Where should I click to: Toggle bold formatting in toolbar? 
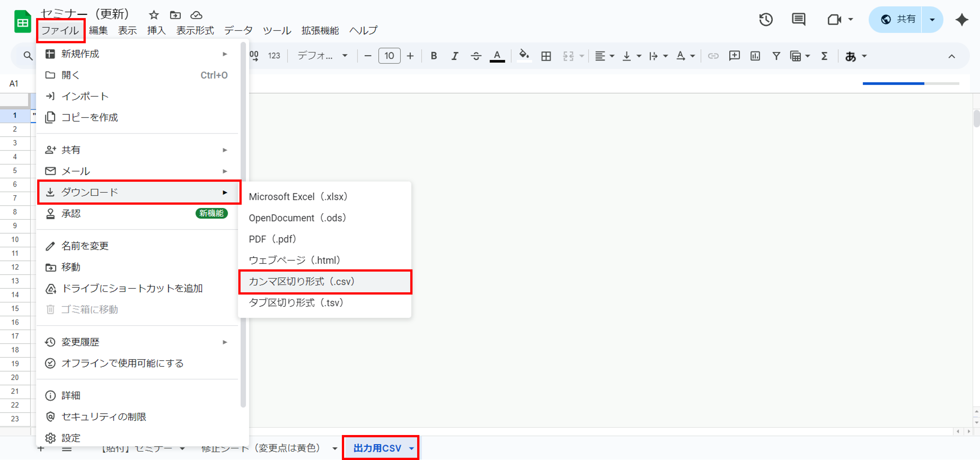(433, 56)
